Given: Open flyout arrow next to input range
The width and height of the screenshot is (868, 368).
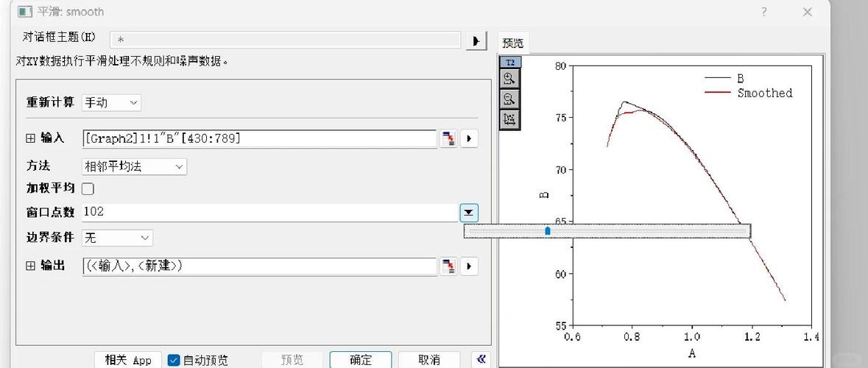Looking at the screenshot, I should pyautogui.click(x=469, y=138).
